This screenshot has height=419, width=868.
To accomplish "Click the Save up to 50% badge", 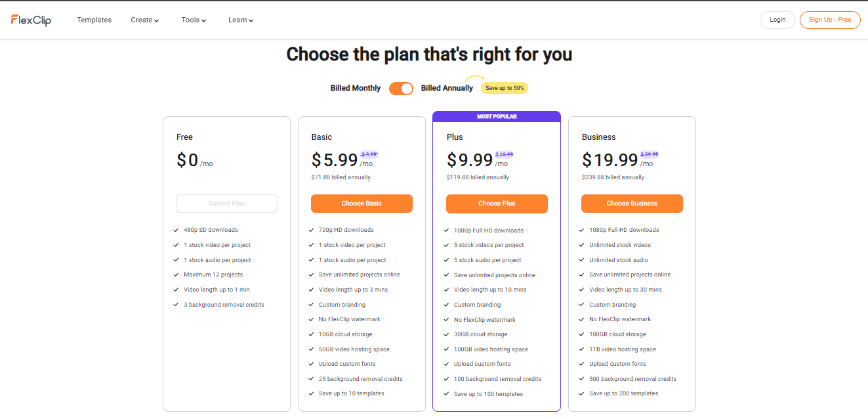I will coord(505,88).
